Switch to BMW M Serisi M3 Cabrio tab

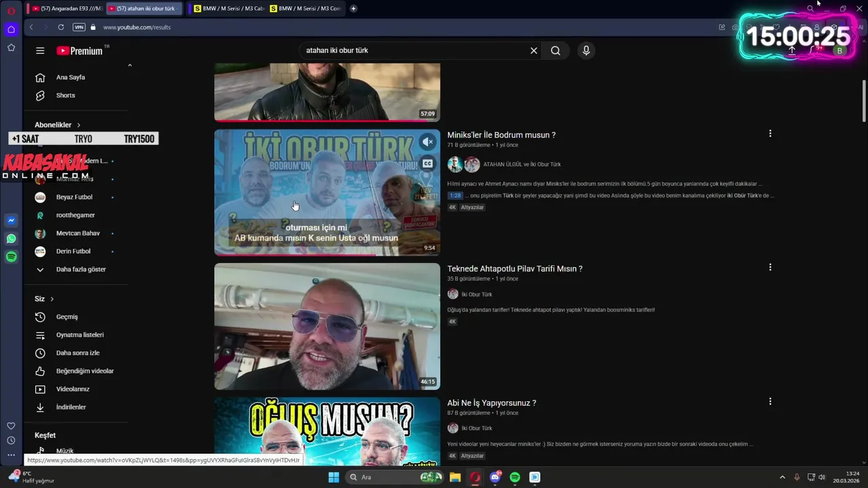tap(229, 9)
